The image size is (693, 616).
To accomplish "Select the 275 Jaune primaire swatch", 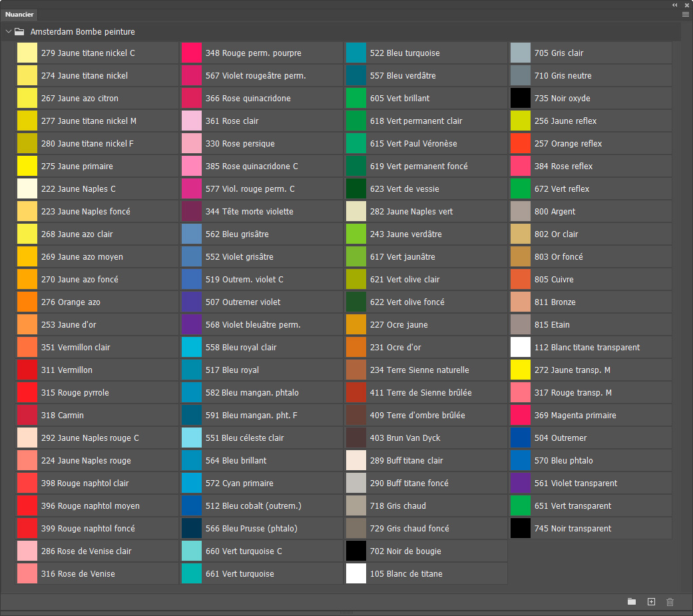I will [97, 166].
